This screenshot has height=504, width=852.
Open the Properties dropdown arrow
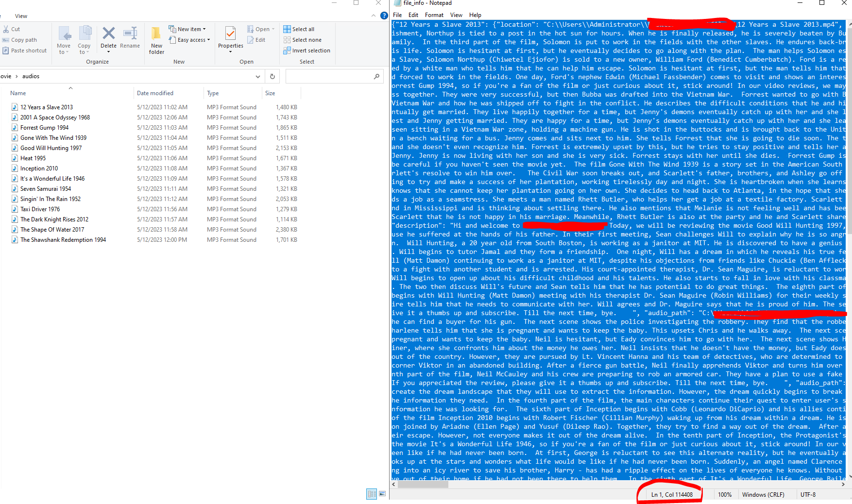[x=230, y=52]
